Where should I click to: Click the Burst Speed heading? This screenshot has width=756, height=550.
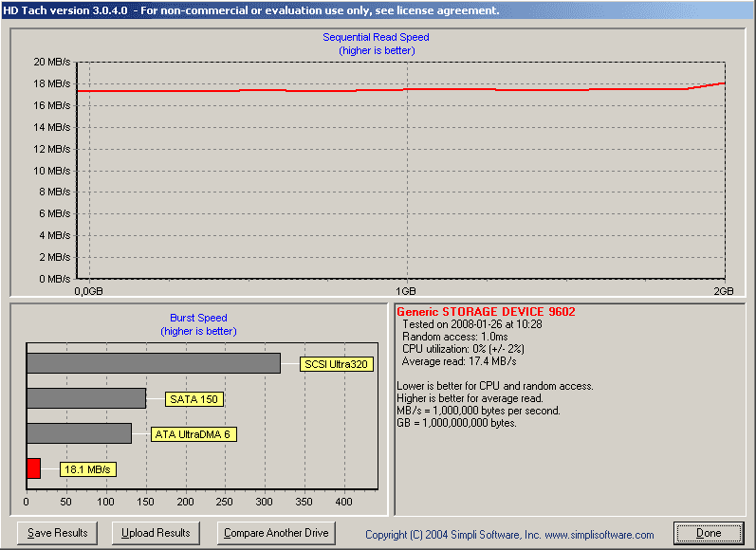pos(198,318)
